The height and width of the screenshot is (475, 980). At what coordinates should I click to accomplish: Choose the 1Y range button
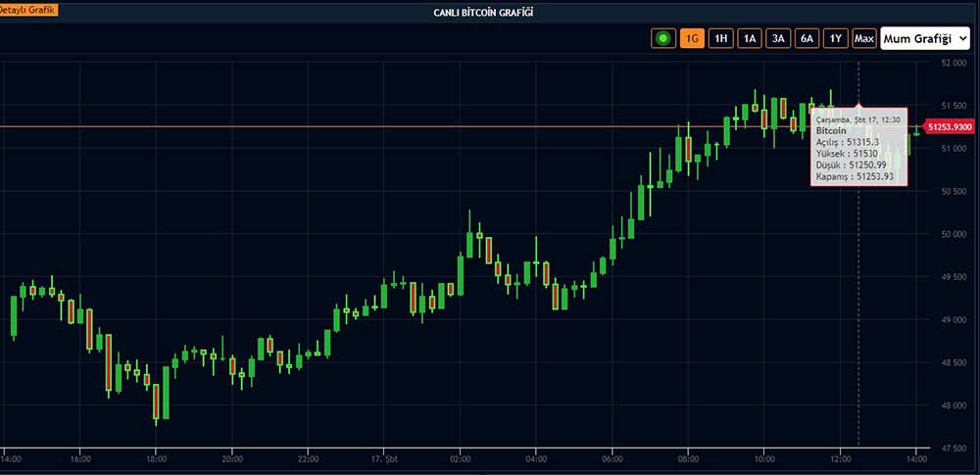point(836,39)
